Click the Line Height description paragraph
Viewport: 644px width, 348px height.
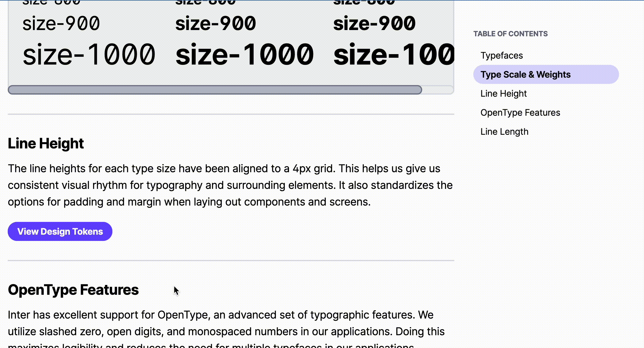point(230,185)
